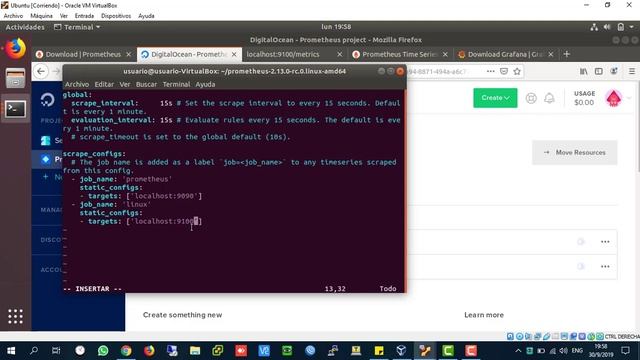
Task: Switch to Download Prometheus tab
Action: click(83, 54)
